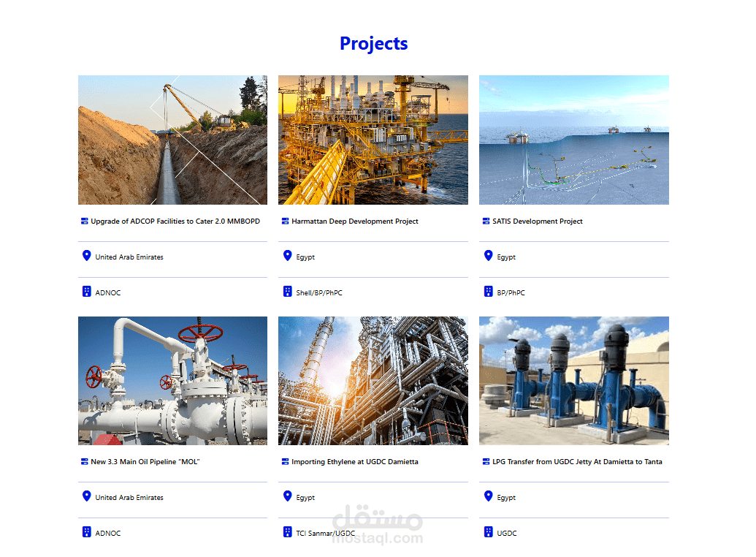Click the location pin under Harmattan Deep project
The height and width of the screenshot is (557, 756).
pyautogui.click(x=287, y=255)
